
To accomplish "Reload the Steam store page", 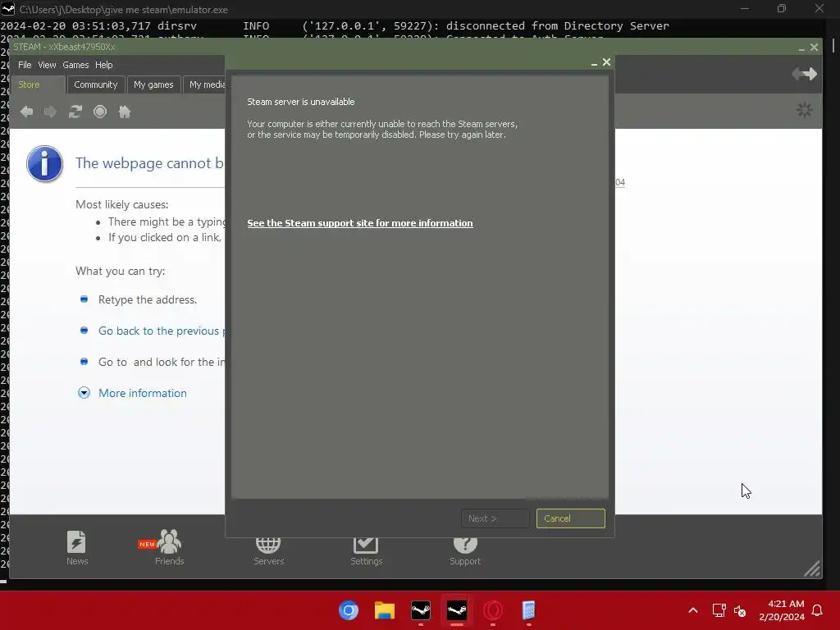I will tap(75, 112).
